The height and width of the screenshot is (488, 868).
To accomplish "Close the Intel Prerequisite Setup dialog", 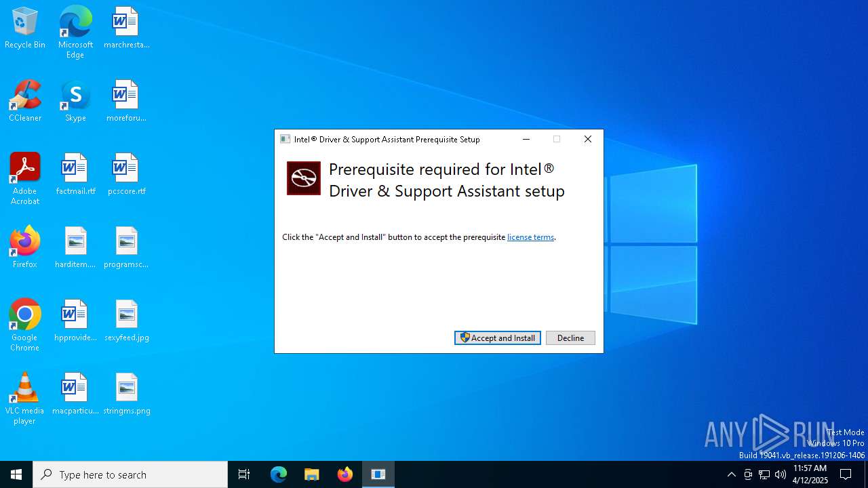I will coord(588,139).
